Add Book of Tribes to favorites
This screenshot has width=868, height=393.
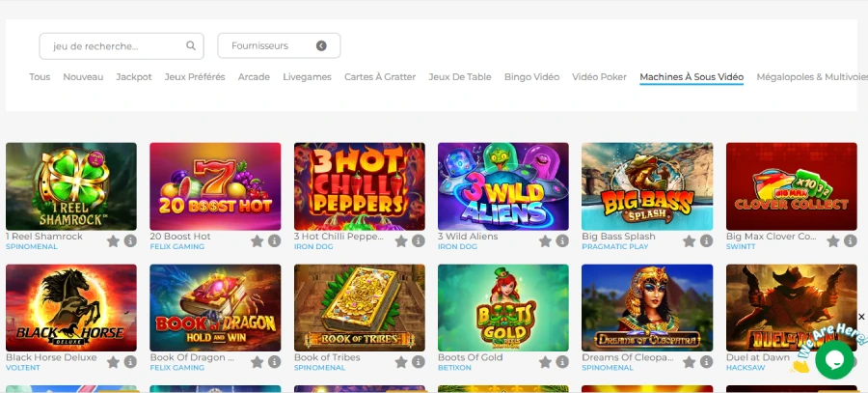pos(401,362)
